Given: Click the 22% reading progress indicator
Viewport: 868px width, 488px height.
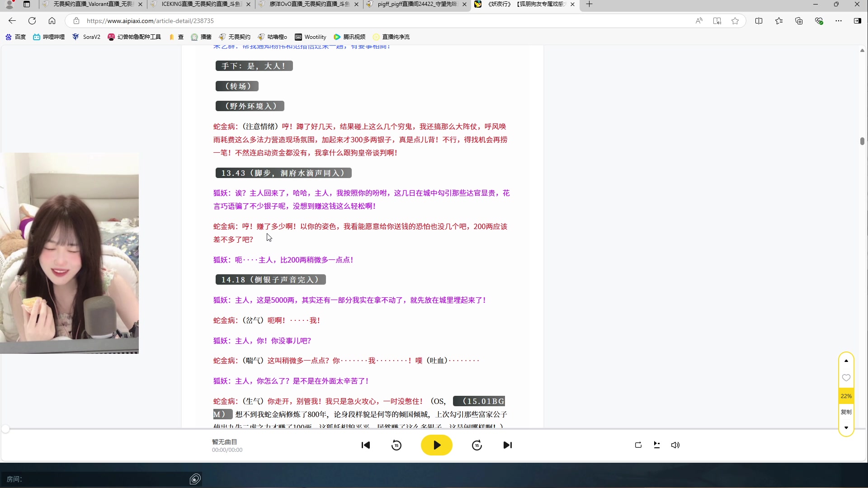Looking at the screenshot, I should click(846, 395).
